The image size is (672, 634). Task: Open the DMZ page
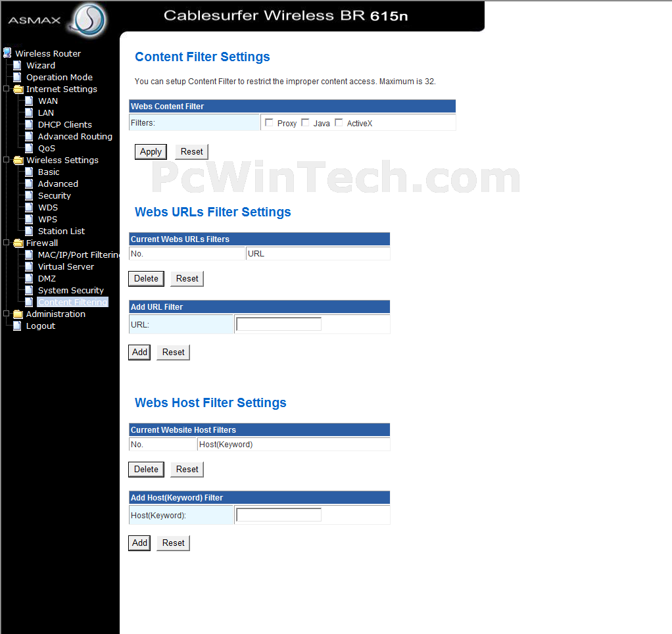47,279
